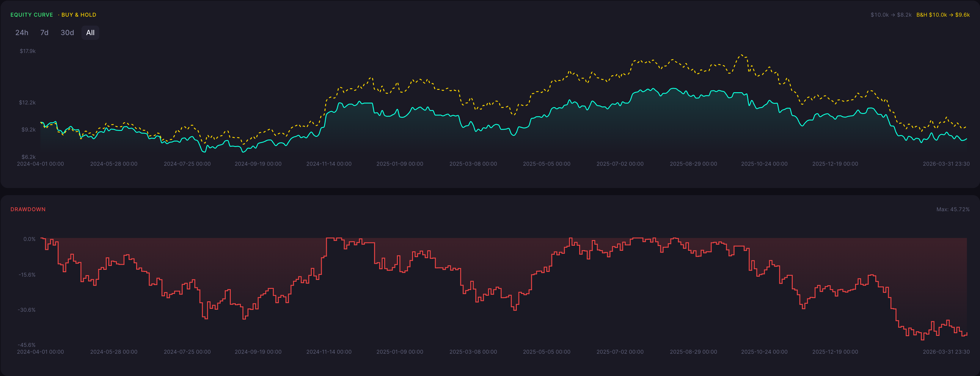Click the B&H $10.0k → $9.6k summary
Image resolution: width=980 pixels, height=376 pixels.
click(943, 15)
